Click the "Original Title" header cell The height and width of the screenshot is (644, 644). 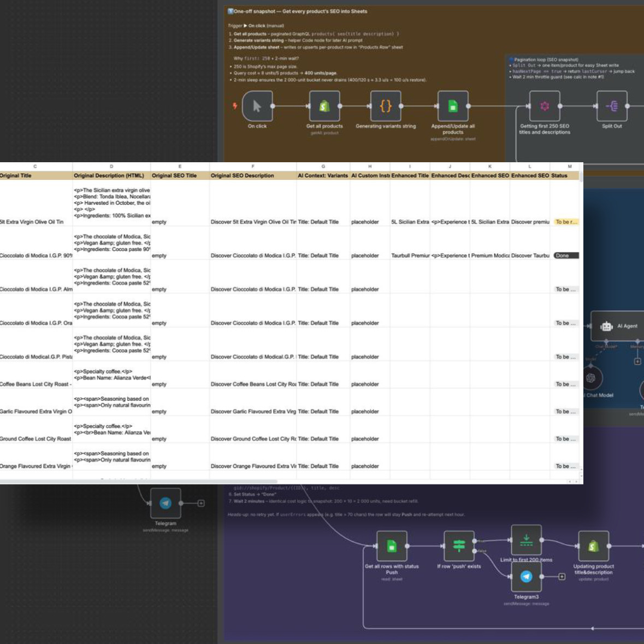pos(36,175)
